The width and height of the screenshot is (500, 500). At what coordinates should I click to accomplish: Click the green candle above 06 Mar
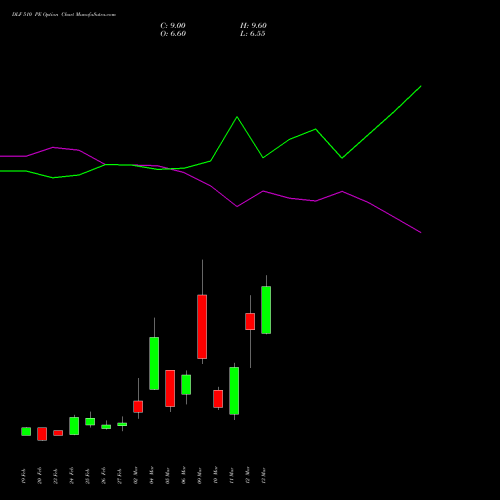(186, 385)
